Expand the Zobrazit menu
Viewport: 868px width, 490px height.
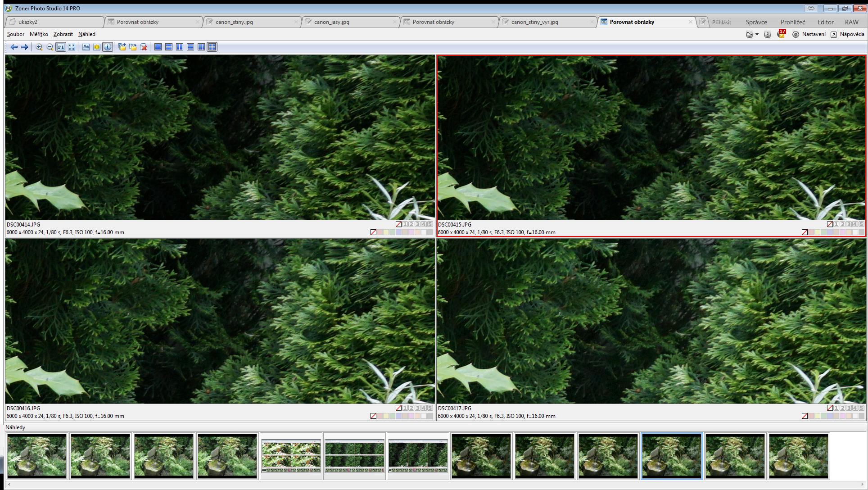[63, 34]
